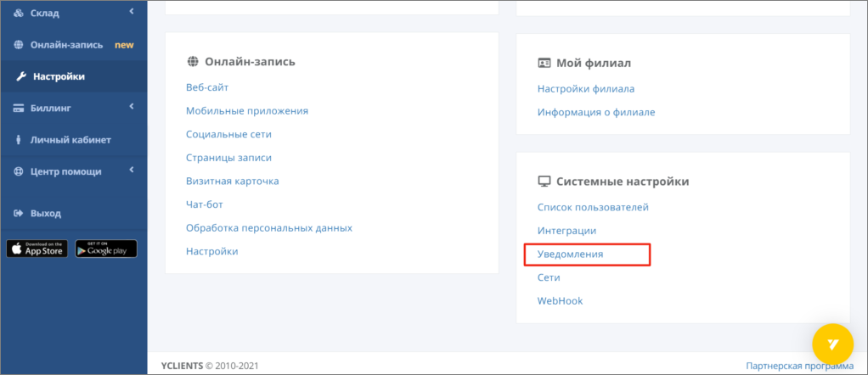Expand the Склад sidebar chevron
Viewport: 868px width, 375px height.
pos(132,11)
